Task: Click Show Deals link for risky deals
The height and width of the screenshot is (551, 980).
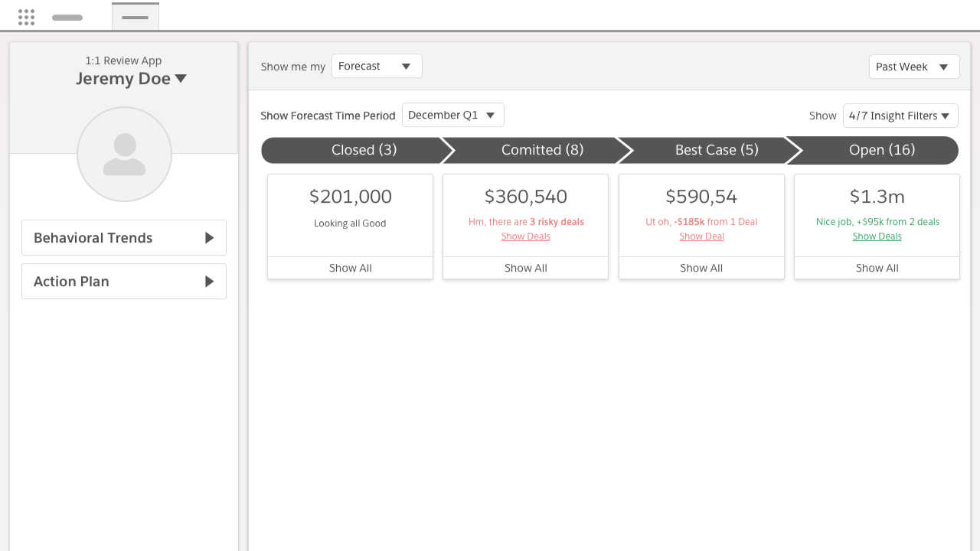Action: coord(525,236)
